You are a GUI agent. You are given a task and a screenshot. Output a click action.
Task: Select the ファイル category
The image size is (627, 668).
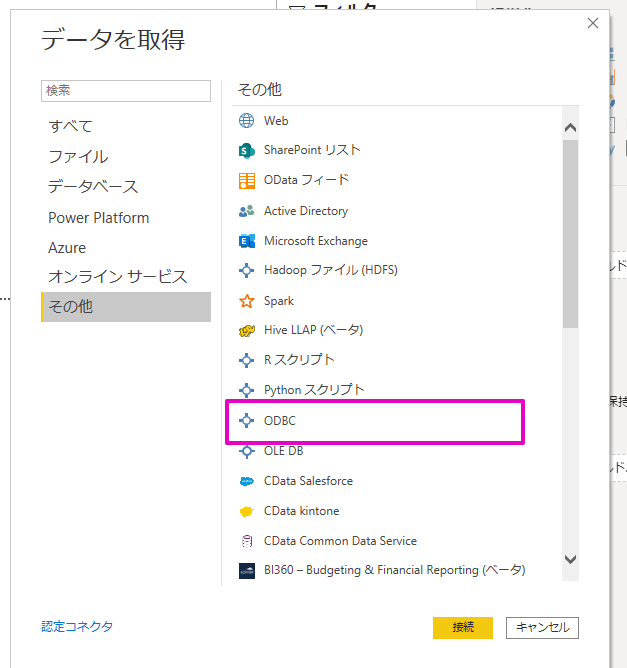(78, 156)
